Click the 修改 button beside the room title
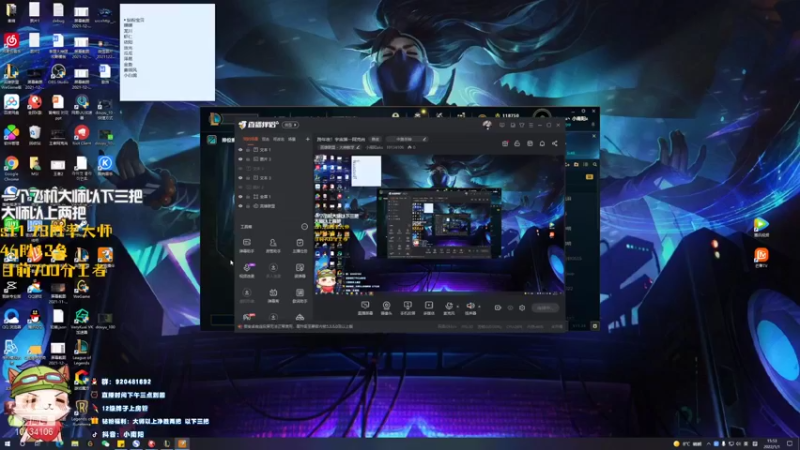The image size is (800, 450). pyautogui.click(x=376, y=139)
